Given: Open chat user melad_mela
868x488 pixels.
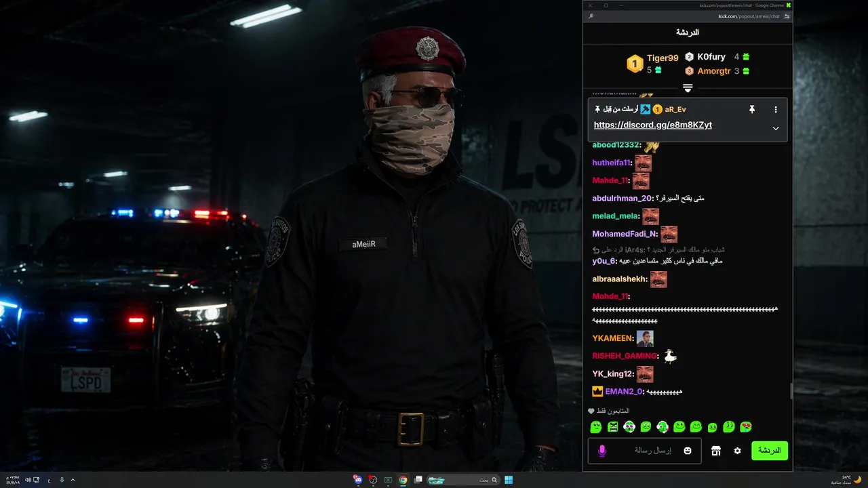Looking at the screenshot, I should tap(615, 216).
